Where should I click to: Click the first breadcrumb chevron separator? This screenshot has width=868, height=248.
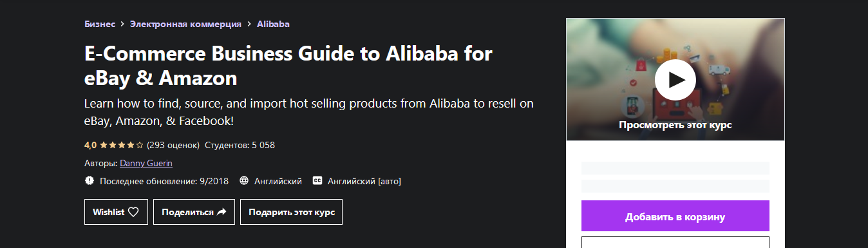pos(122,24)
